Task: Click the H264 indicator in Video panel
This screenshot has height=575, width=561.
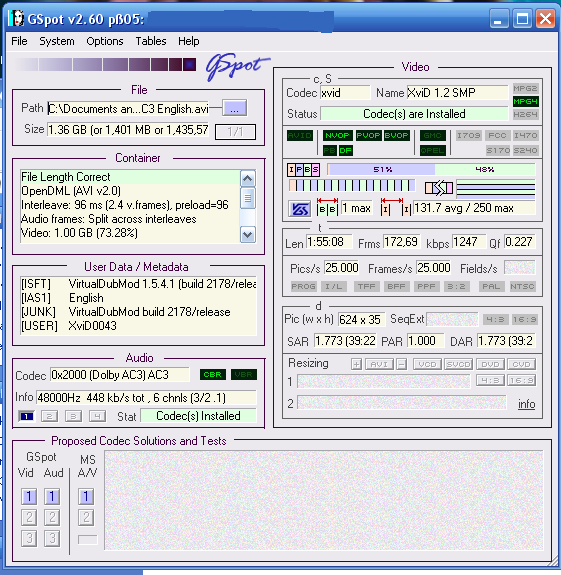Action: click(x=525, y=114)
